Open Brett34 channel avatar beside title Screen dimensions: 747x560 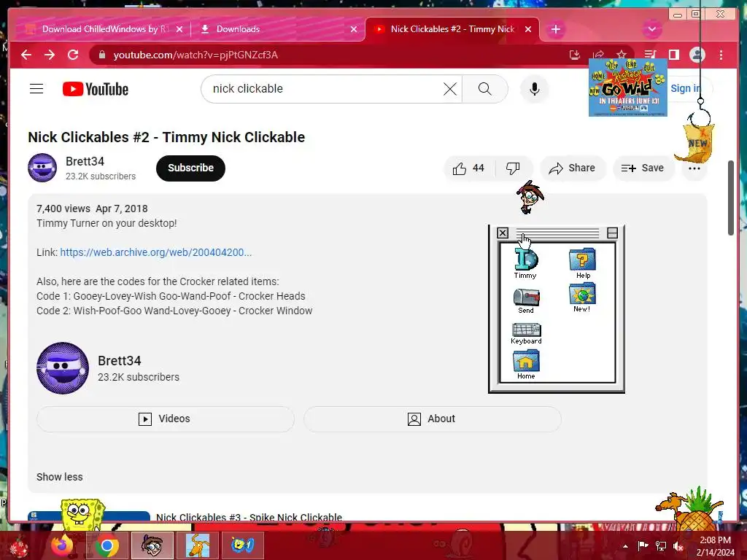tap(42, 168)
